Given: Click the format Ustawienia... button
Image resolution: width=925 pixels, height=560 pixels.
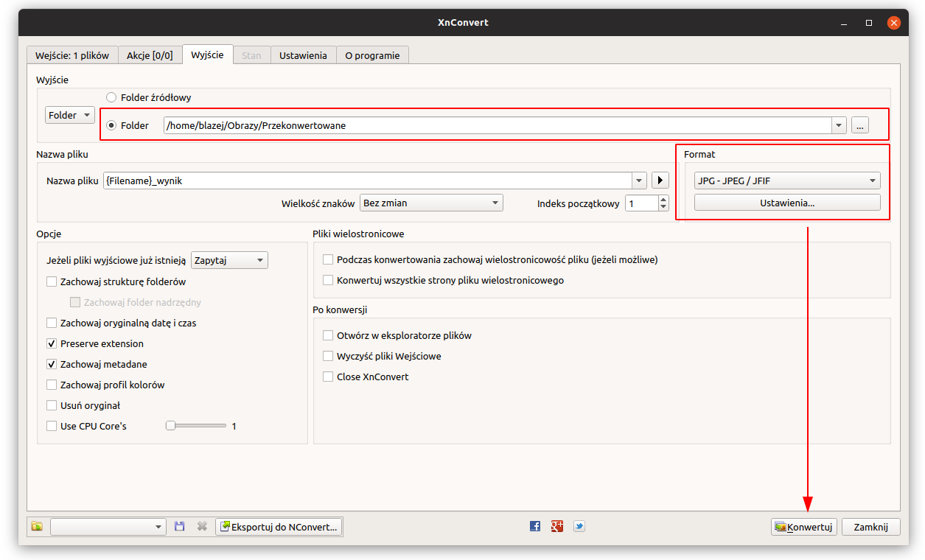Looking at the screenshot, I should click(787, 203).
